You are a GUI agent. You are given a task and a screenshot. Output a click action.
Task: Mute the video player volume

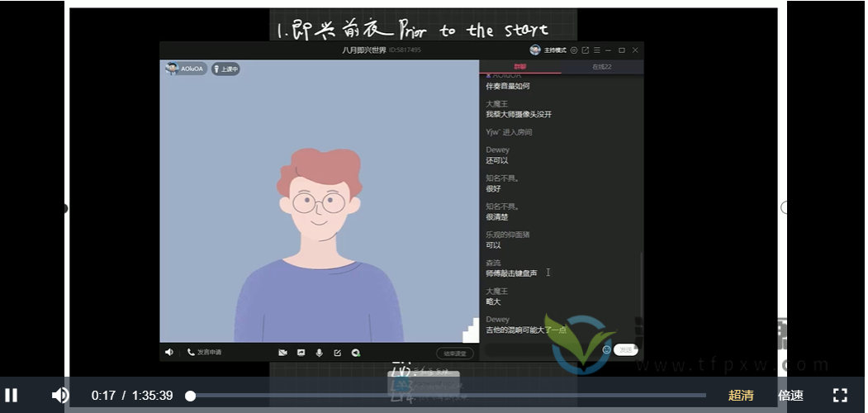click(x=60, y=396)
